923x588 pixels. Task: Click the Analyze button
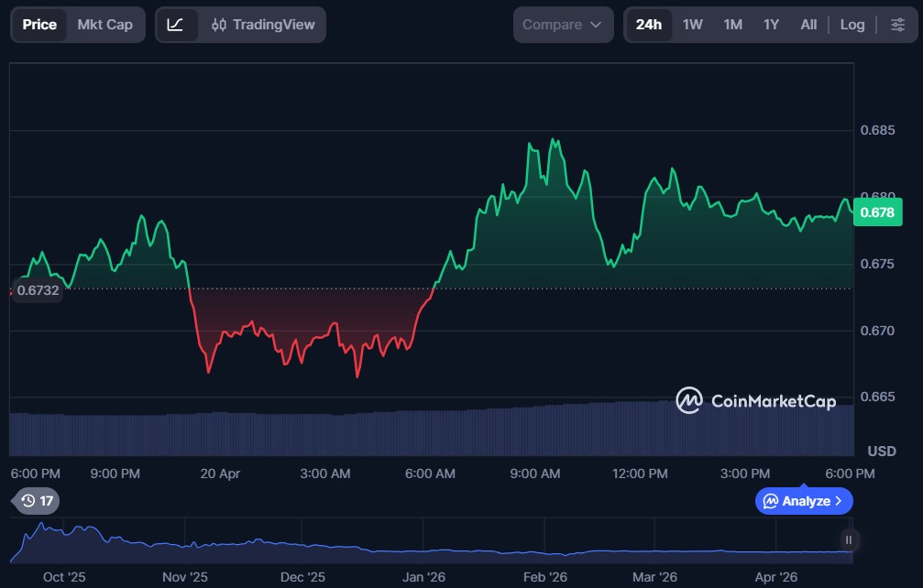pos(803,501)
